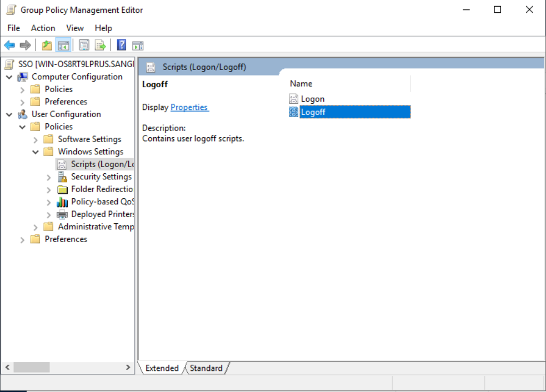Viewport: 546px width, 392px height.
Task: Expand the Security Settings node
Action: pyautogui.click(x=49, y=177)
